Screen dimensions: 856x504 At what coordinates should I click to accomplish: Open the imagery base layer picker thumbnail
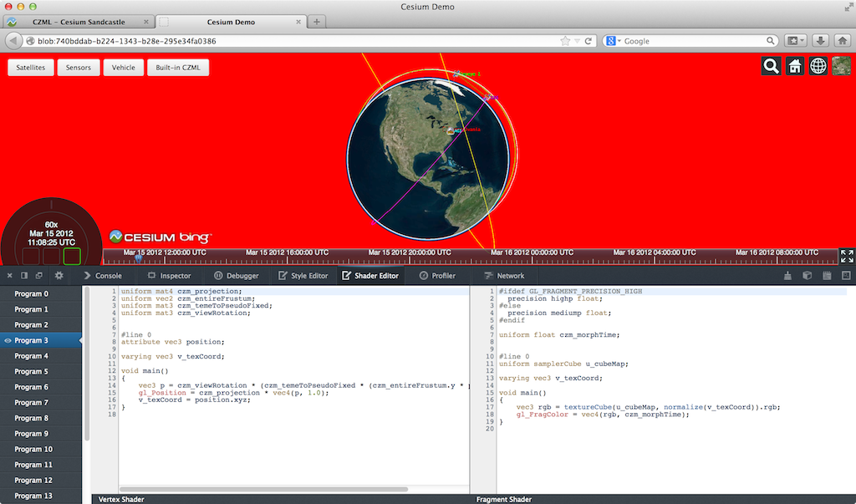coord(841,66)
